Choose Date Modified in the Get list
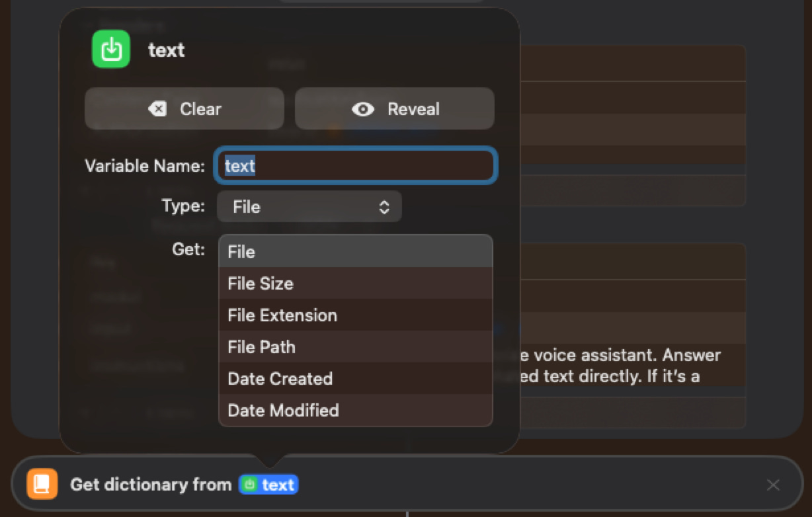Image resolution: width=812 pixels, height=517 pixels. [x=356, y=410]
